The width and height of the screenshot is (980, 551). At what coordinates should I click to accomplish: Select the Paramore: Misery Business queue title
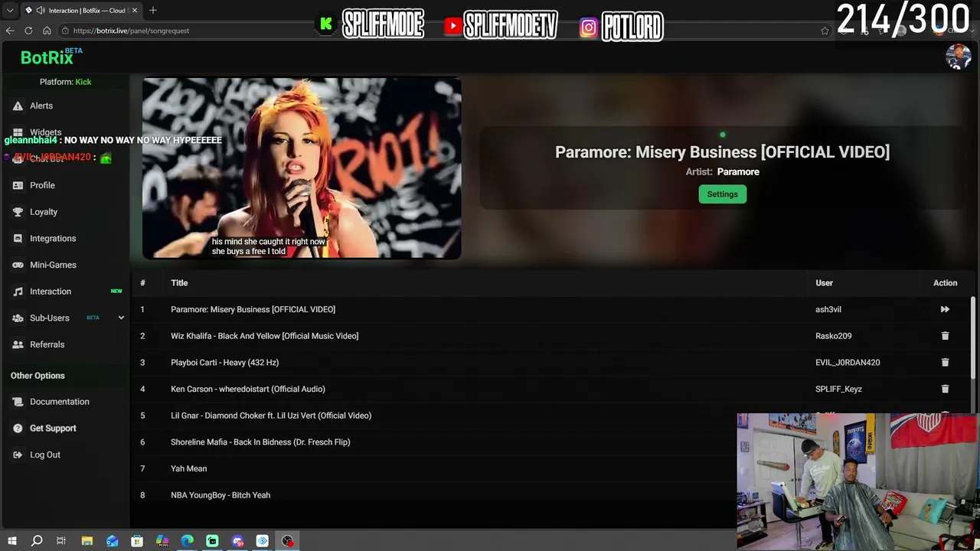[253, 309]
